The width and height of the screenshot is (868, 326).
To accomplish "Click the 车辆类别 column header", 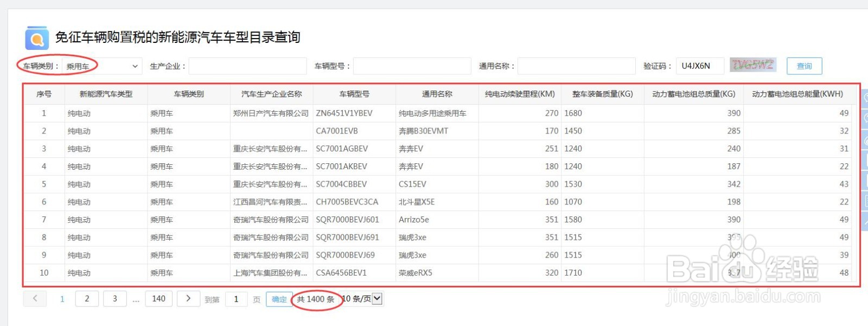I will [189, 94].
